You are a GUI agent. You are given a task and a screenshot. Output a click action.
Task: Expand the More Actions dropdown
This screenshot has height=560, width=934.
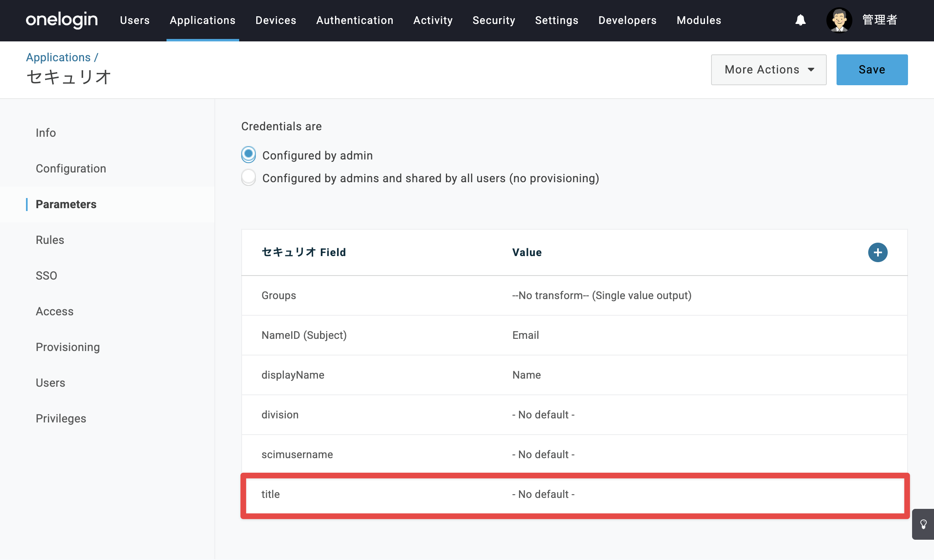point(769,70)
